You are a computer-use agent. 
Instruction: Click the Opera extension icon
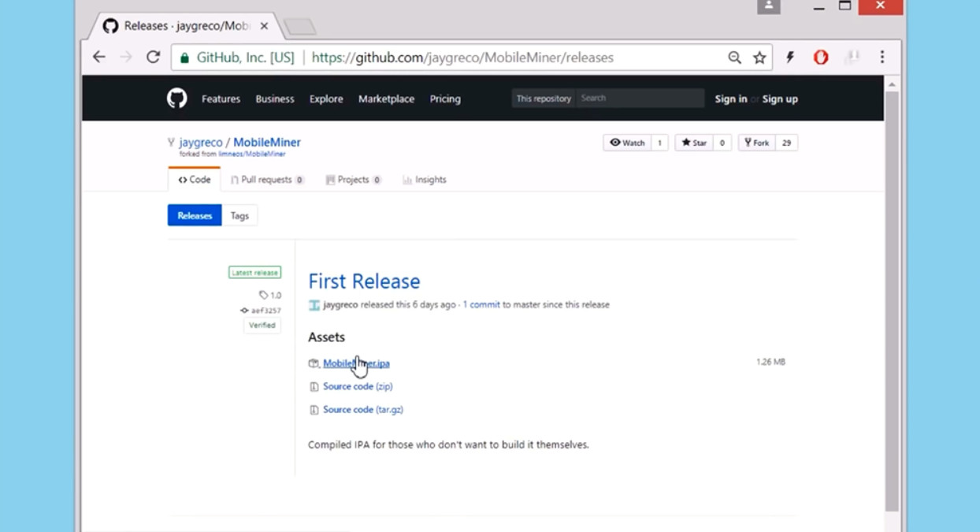(821, 58)
